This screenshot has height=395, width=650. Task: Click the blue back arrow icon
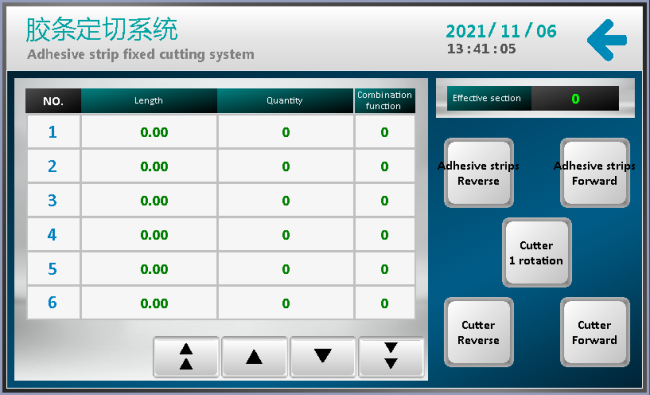pos(607,40)
